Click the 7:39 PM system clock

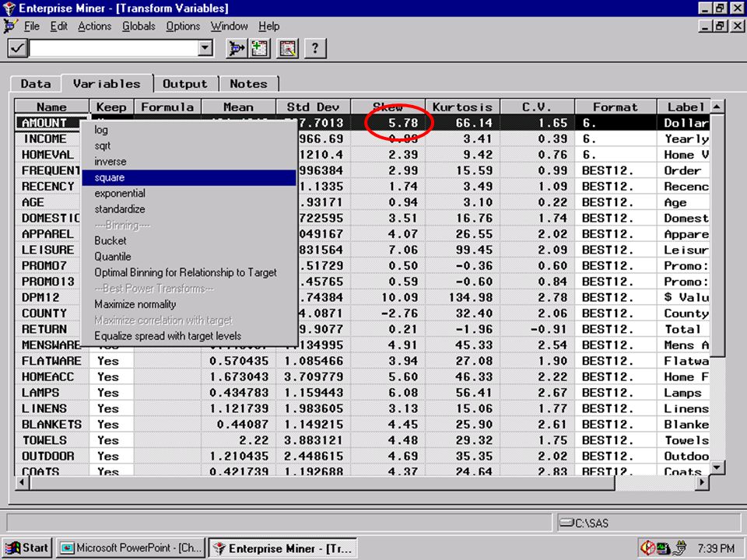[716, 548]
